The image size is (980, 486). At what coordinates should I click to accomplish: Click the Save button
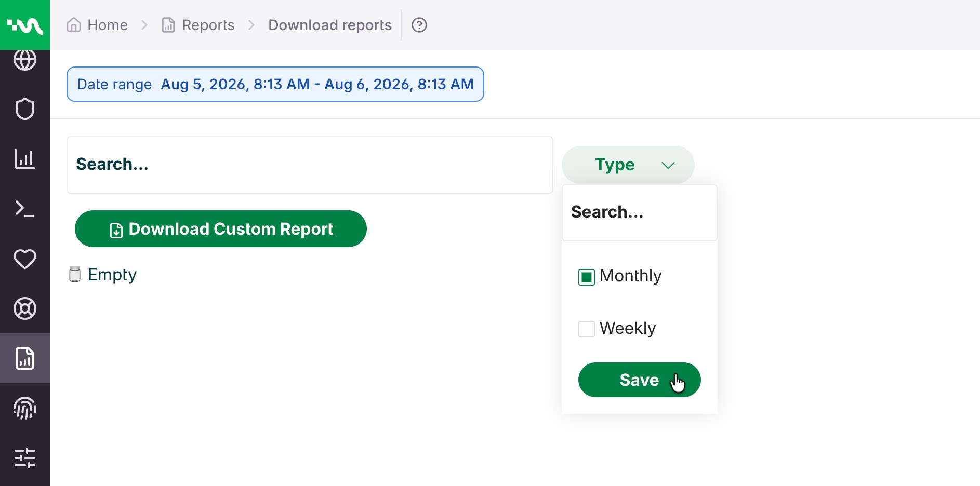pyautogui.click(x=640, y=380)
